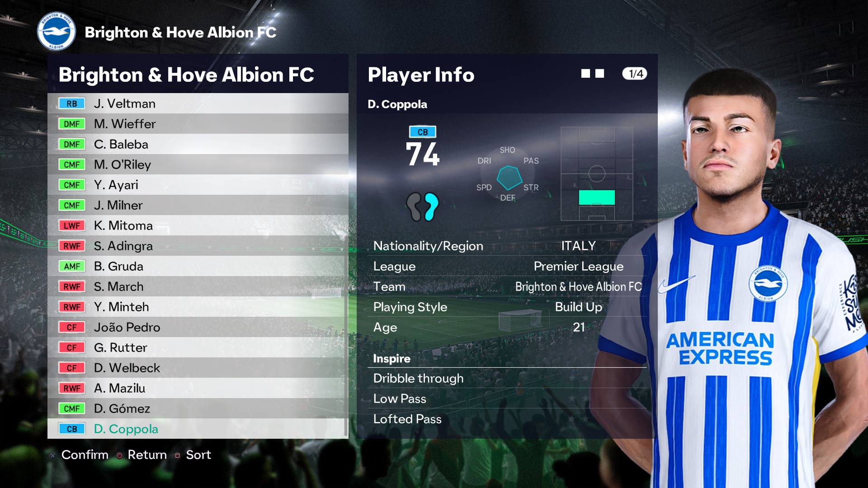Click the 1/4 page counter

point(635,74)
